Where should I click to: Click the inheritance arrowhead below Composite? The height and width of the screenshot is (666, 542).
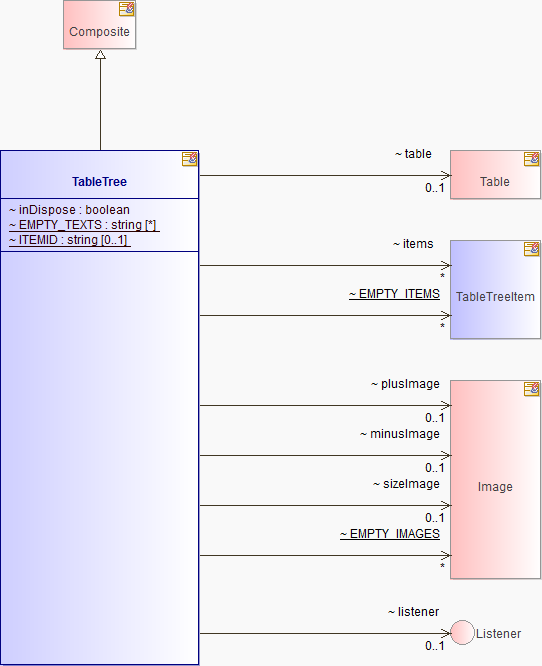pyautogui.click(x=100, y=55)
